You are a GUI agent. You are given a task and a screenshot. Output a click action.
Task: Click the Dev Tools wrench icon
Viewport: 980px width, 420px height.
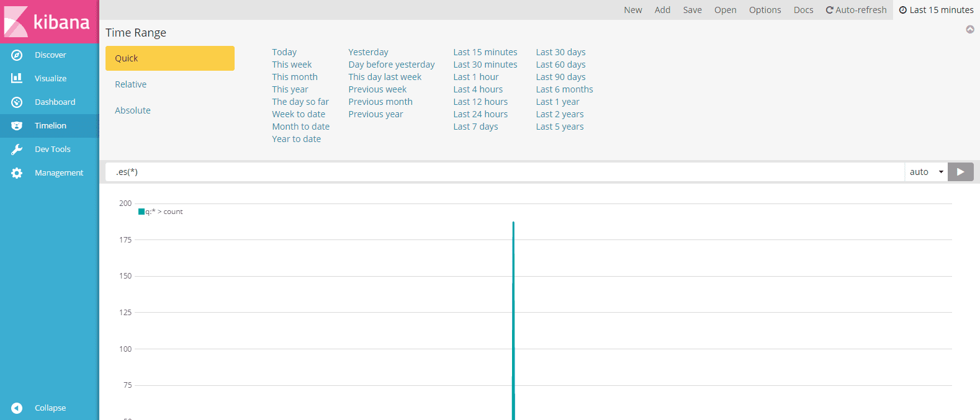click(x=17, y=150)
